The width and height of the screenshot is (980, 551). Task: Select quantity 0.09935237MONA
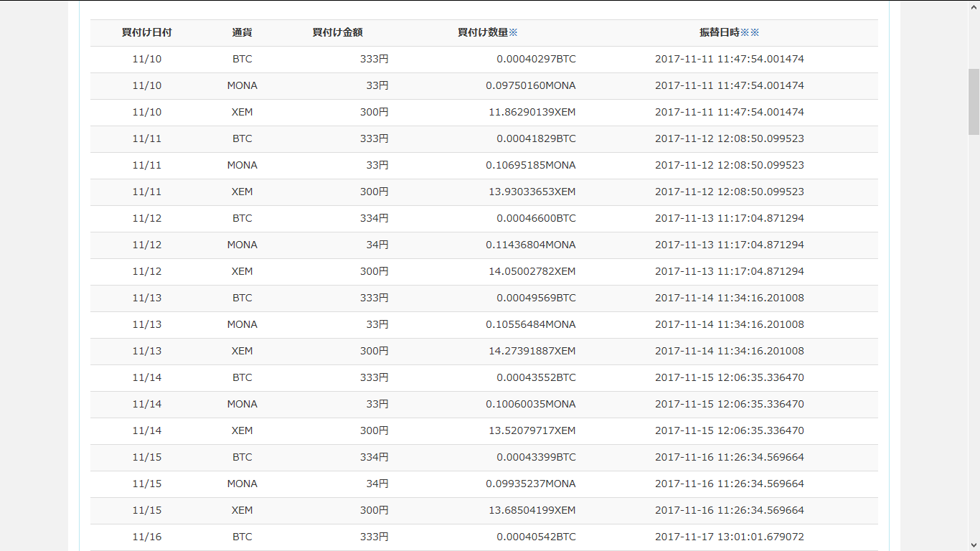pos(530,484)
